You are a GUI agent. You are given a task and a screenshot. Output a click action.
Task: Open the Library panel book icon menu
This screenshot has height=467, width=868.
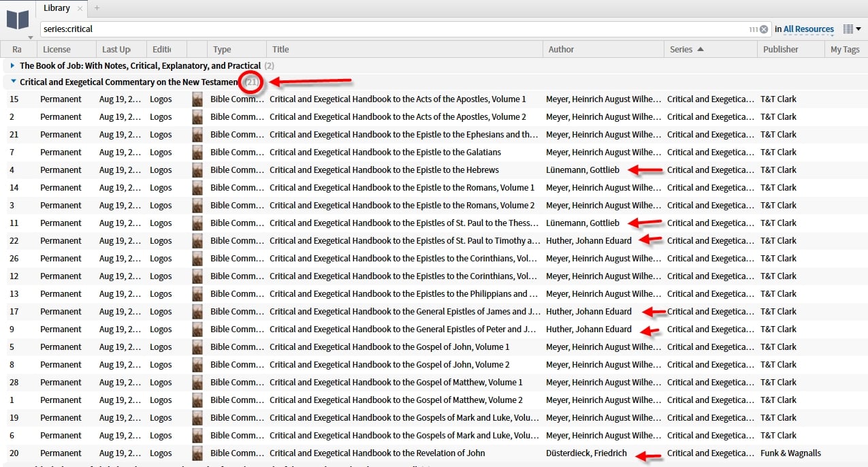tap(18, 20)
